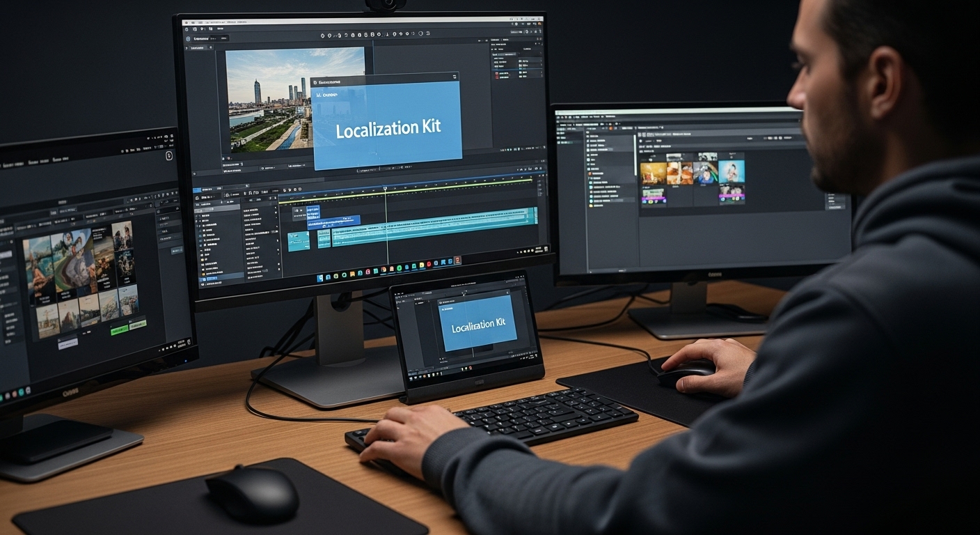Open the blue portrait thumbnail on right monitor
Image resolution: width=980 pixels, height=535 pixels.
point(732,171)
